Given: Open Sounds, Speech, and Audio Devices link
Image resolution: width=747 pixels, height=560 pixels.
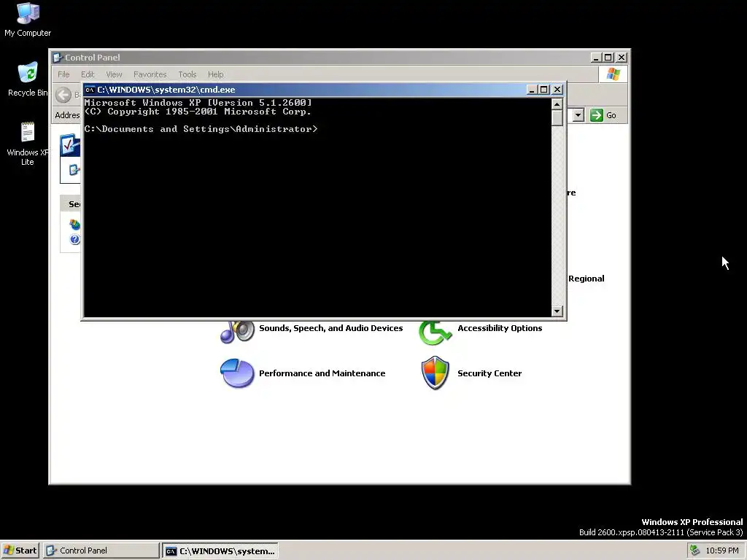Looking at the screenshot, I should click(x=330, y=328).
